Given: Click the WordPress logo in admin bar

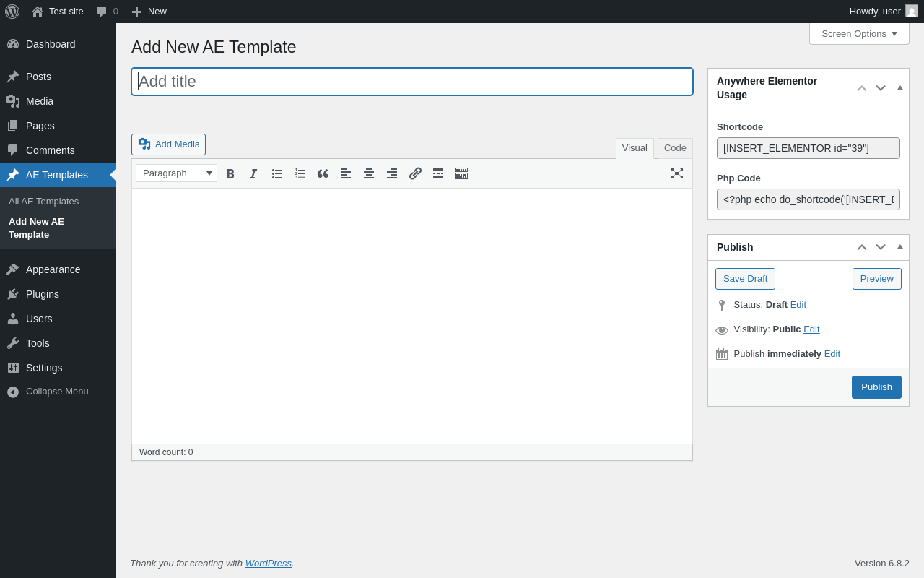Looking at the screenshot, I should [x=12, y=12].
